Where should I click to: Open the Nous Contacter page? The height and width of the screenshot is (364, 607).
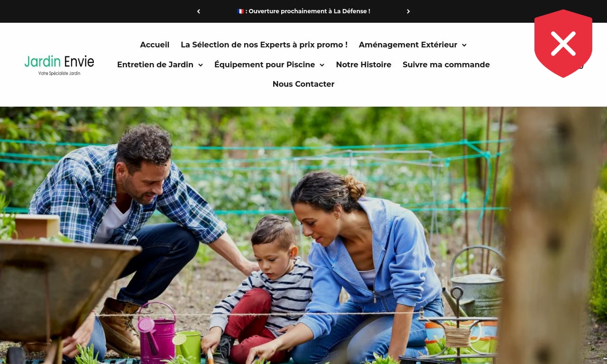click(x=303, y=84)
